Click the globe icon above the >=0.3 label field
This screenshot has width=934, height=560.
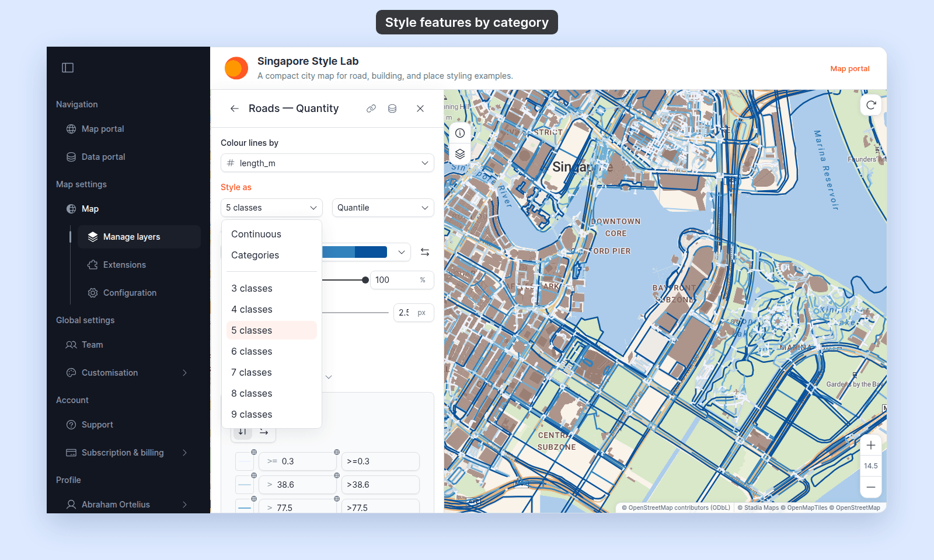tap(337, 452)
